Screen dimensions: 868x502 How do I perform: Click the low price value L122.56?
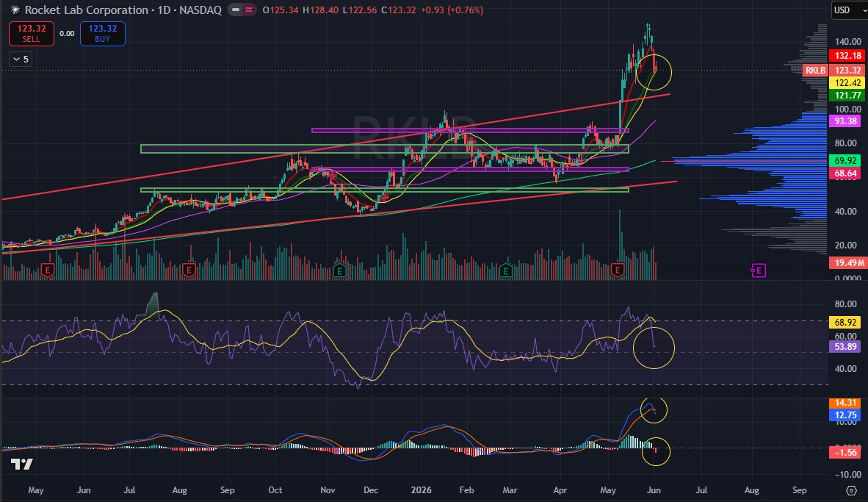pos(360,10)
